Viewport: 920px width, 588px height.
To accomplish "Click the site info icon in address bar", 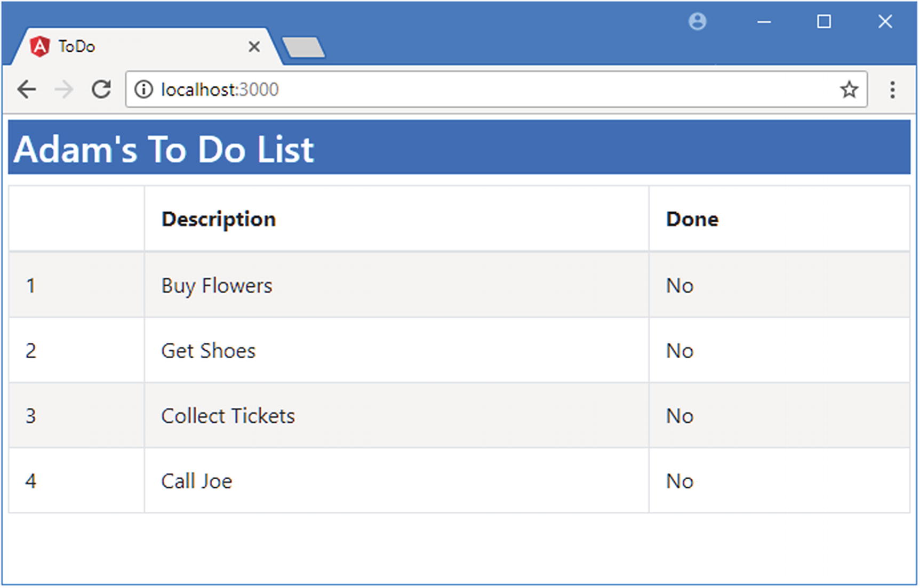I will click(143, 90).
